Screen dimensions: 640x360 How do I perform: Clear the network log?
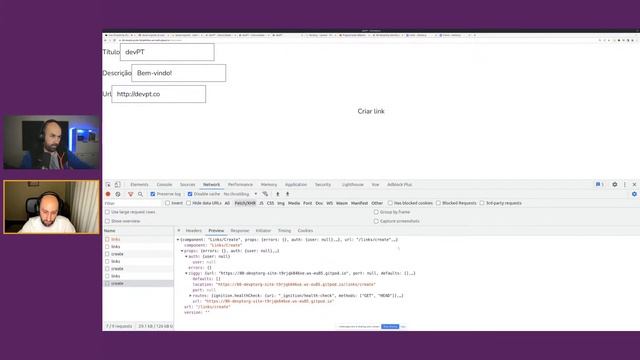(x=118, y=194)
